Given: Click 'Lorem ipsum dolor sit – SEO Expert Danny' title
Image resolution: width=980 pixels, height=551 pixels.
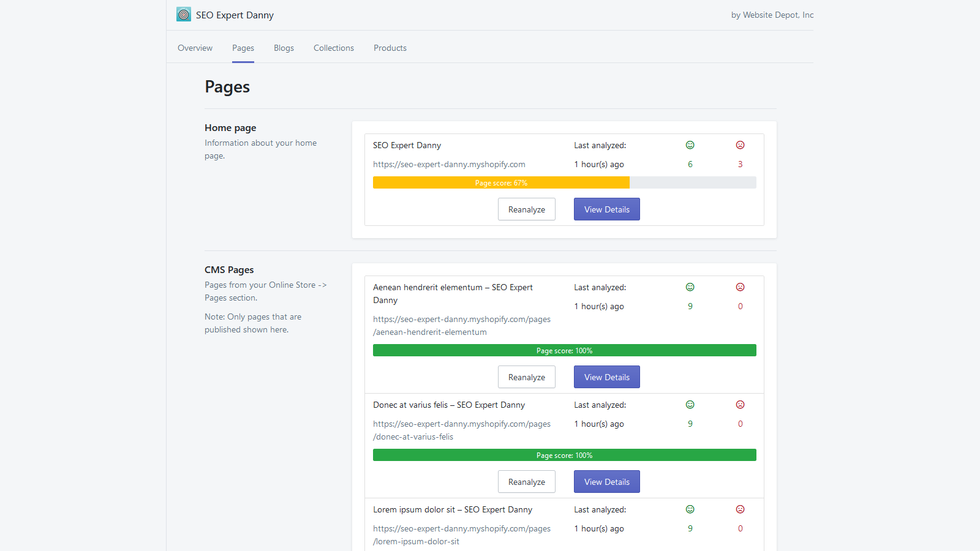Looking at the screenshot, I should [x=453, y=509].
